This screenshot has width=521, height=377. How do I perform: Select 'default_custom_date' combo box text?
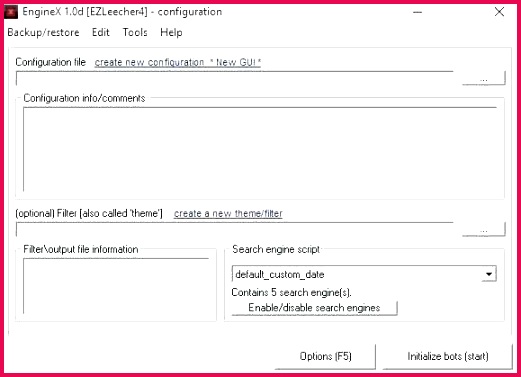pos(280,274)
